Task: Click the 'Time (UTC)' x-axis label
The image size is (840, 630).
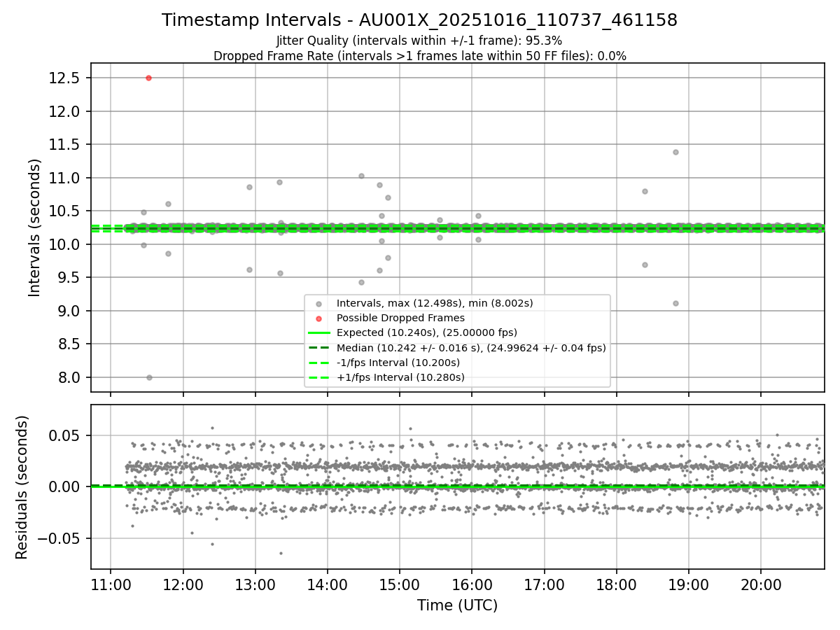Action: (457, 605)
